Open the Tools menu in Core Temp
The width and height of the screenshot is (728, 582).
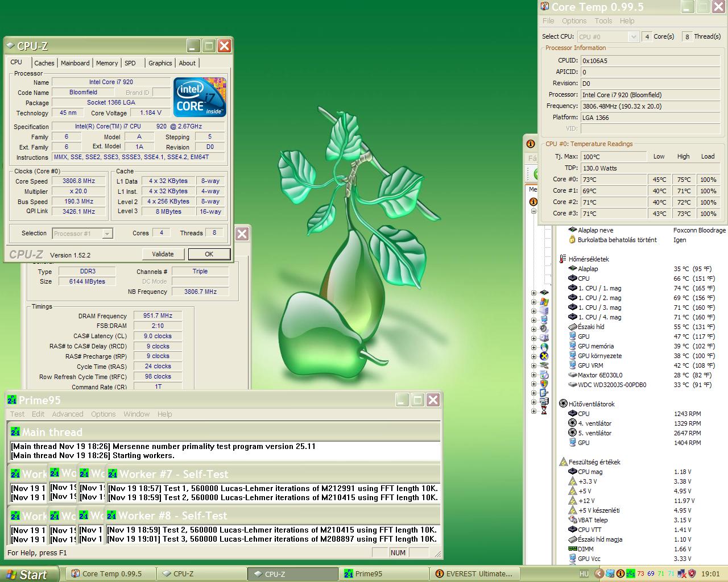pos(603,20)
